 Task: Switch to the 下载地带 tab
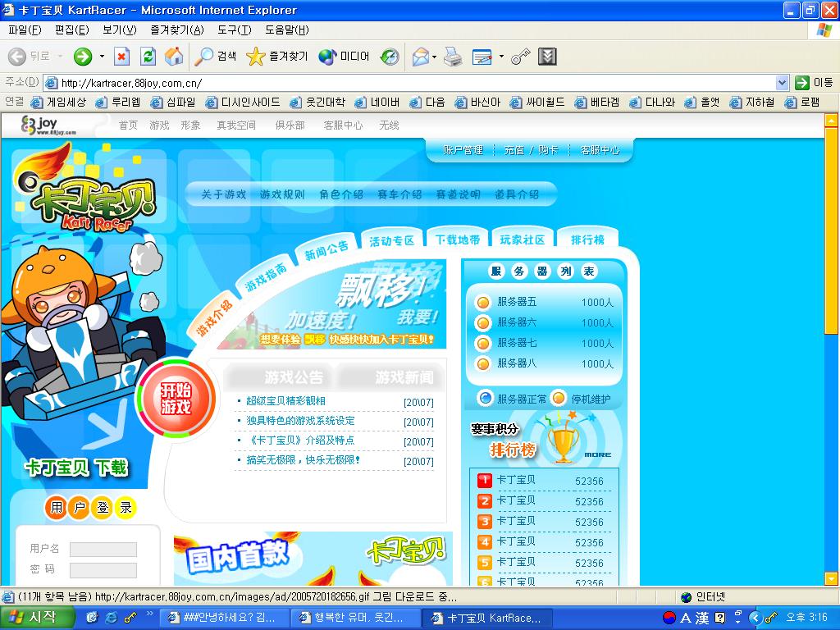pos(457,240)
